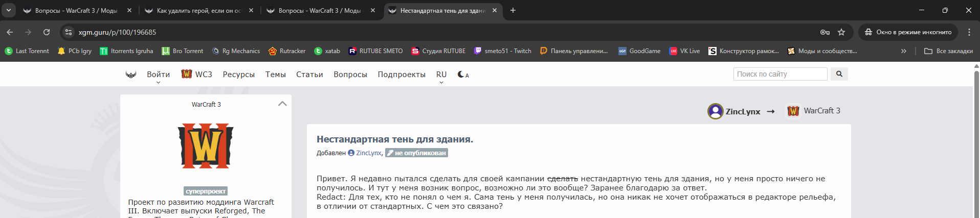
Task: Open 'Конструктор рамок...' bookmark
Action: click(744, 51)
